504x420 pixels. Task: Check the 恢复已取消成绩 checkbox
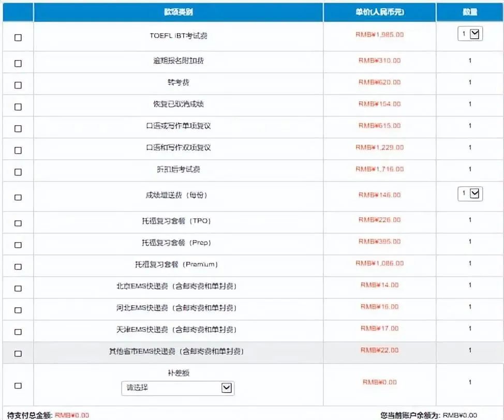tap(18, 107)
